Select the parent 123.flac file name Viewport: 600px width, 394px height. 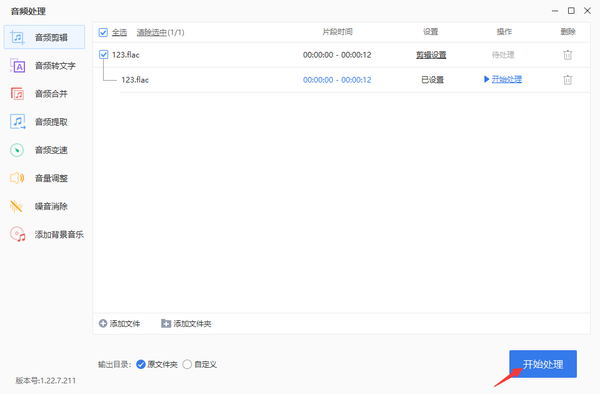126,55
